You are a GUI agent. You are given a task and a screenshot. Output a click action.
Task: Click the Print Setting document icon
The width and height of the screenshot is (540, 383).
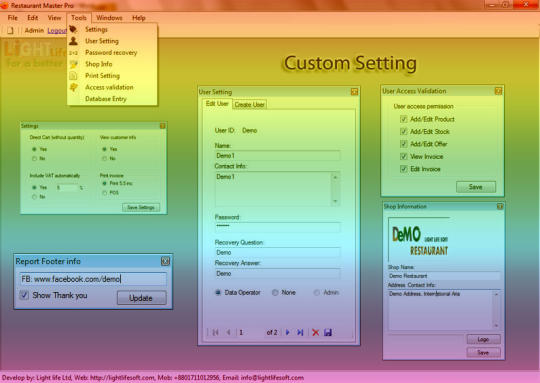point(73,76)
